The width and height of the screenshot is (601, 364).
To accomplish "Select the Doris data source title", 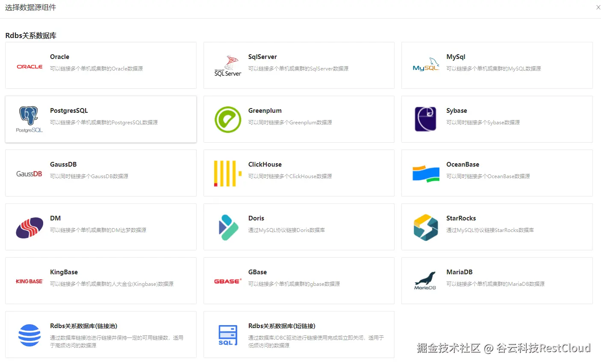I will pyautogui.click(x=256, y=218).
